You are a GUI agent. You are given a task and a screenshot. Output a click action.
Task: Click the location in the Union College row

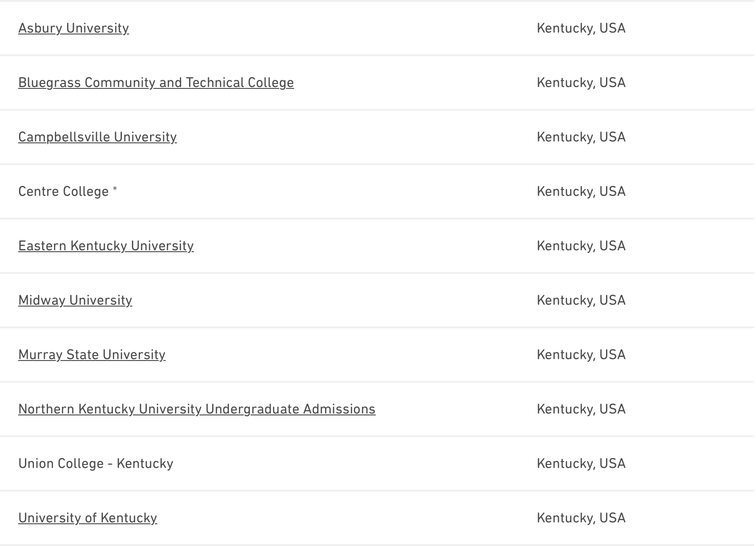581,463
